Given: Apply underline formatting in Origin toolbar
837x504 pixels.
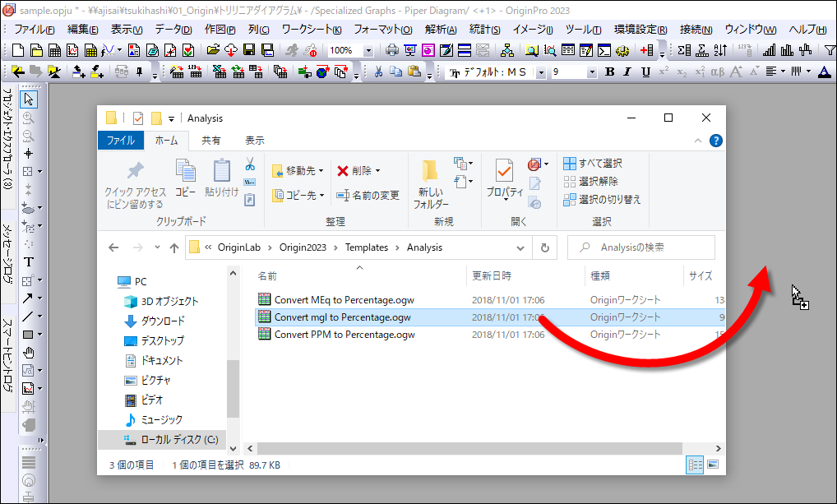Looking at the screenshot, I should (645, 72).
